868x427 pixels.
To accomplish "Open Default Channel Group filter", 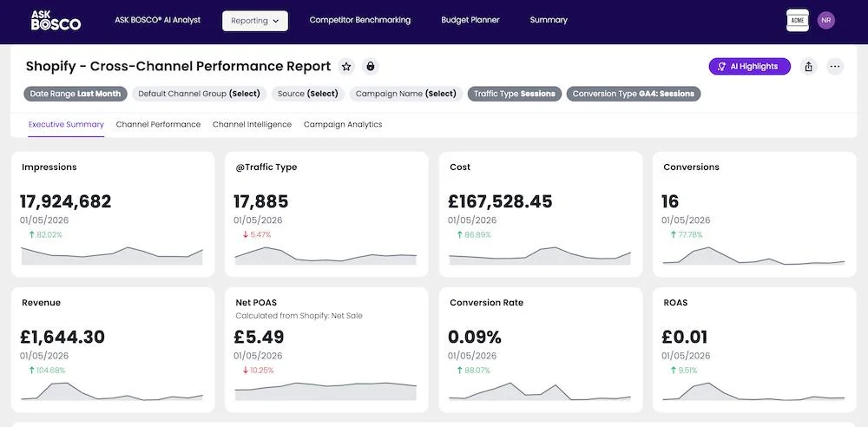I will (x=200, y=94).
